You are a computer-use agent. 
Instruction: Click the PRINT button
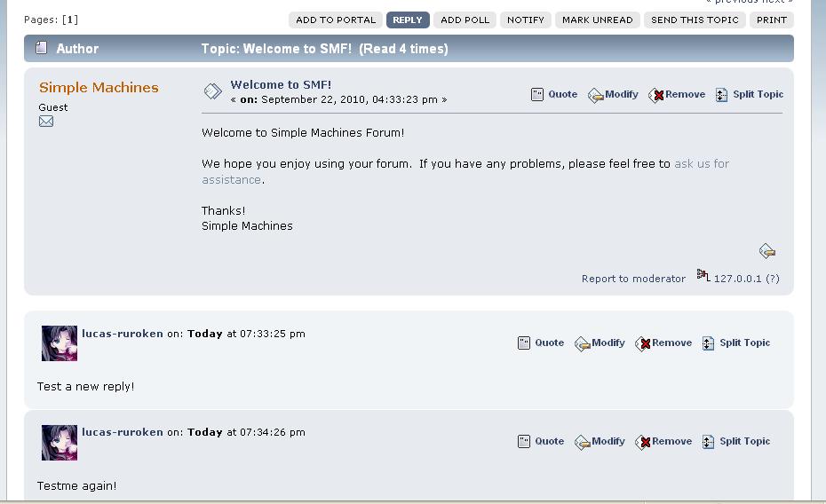pyautogui.click(x=771, y=20)
